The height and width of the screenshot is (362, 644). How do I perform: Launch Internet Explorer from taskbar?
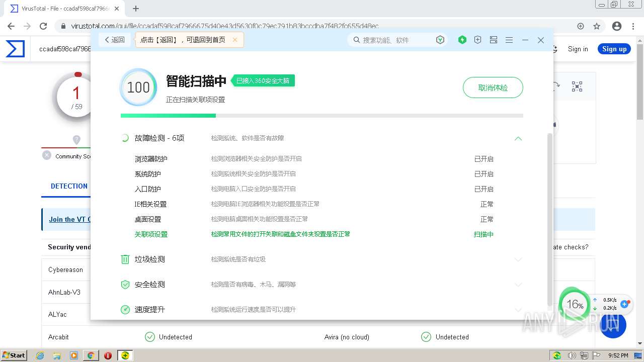point(40,355)
